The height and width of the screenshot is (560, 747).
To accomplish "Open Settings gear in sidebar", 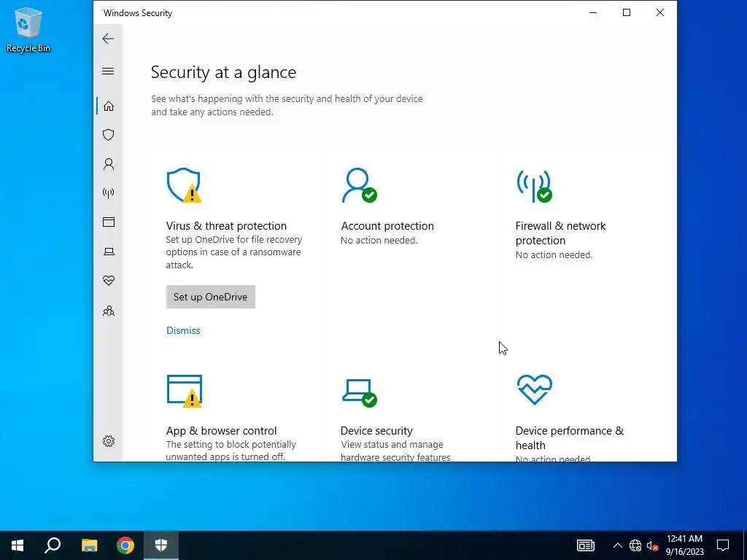I will (x=109, y=441).
